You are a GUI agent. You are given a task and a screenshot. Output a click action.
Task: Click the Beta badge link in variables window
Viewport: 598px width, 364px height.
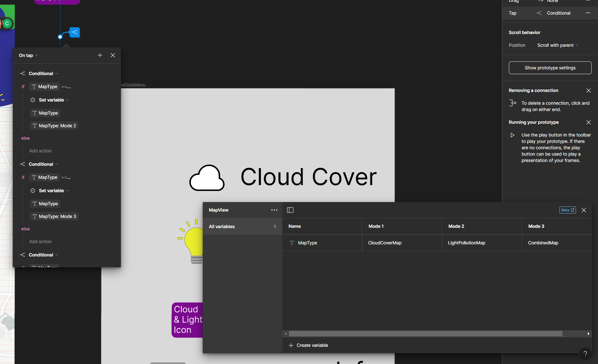coord(567,210)
